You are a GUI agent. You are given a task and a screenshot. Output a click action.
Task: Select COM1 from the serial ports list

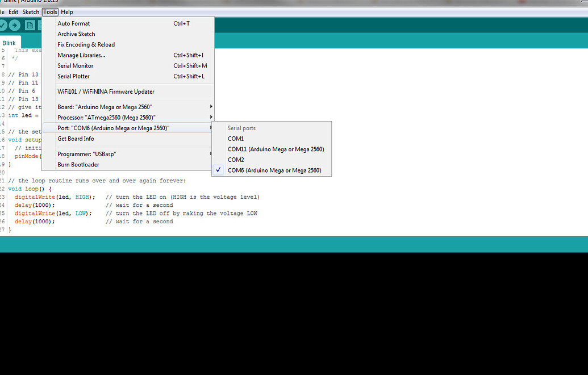pyautogui.click(x=236, y=138)
